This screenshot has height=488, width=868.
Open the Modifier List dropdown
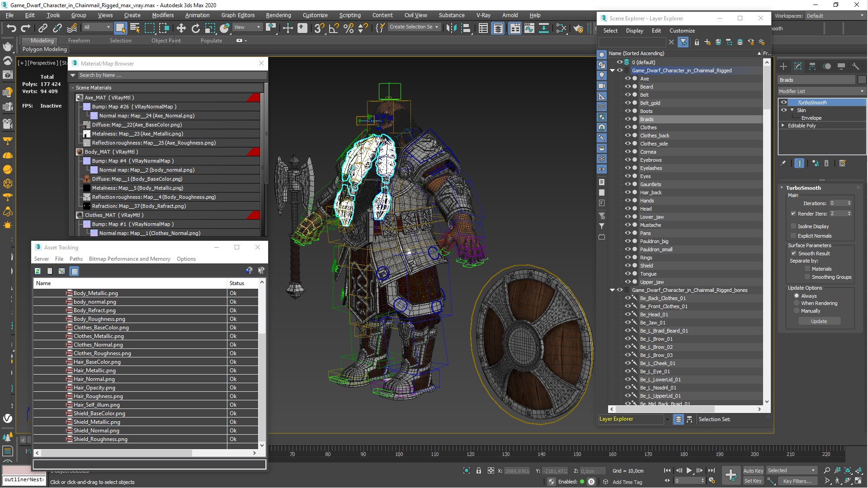tap(821, 91)
